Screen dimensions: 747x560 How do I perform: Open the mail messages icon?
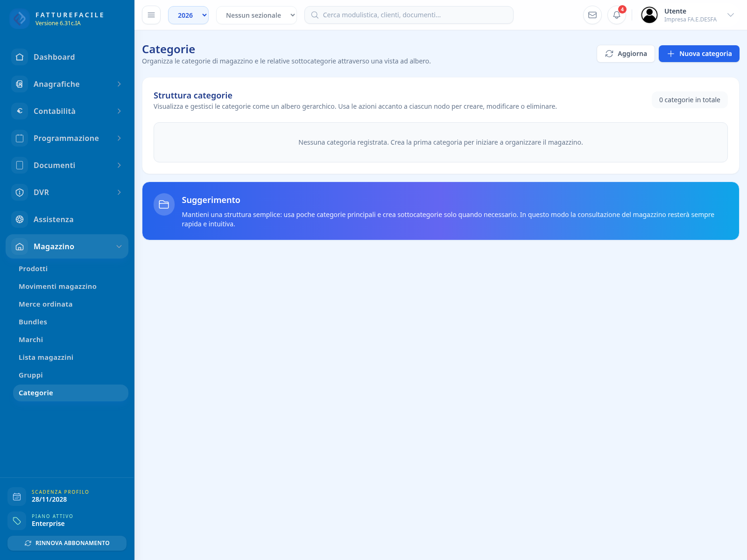[592, 15]
